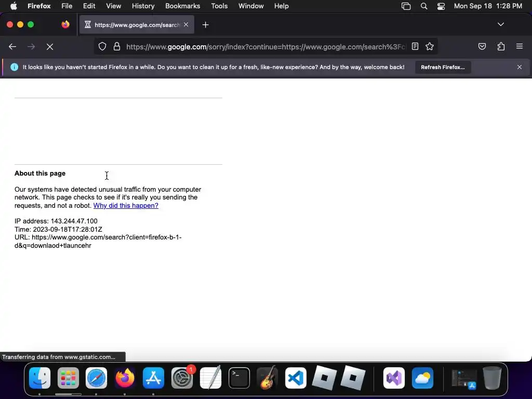Save page to Pocket
Viewport: 532px width, 399px height.
(482, 46)
